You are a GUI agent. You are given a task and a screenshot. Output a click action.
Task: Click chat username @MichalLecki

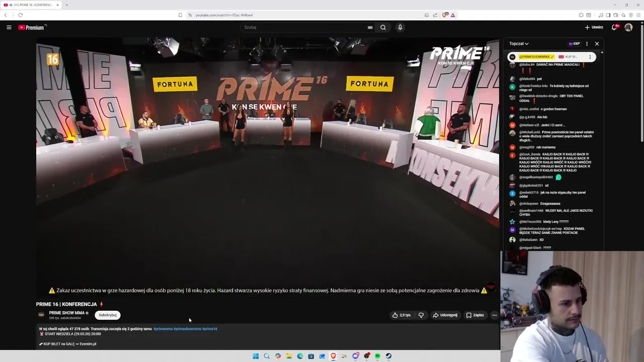tap(530, 132)
